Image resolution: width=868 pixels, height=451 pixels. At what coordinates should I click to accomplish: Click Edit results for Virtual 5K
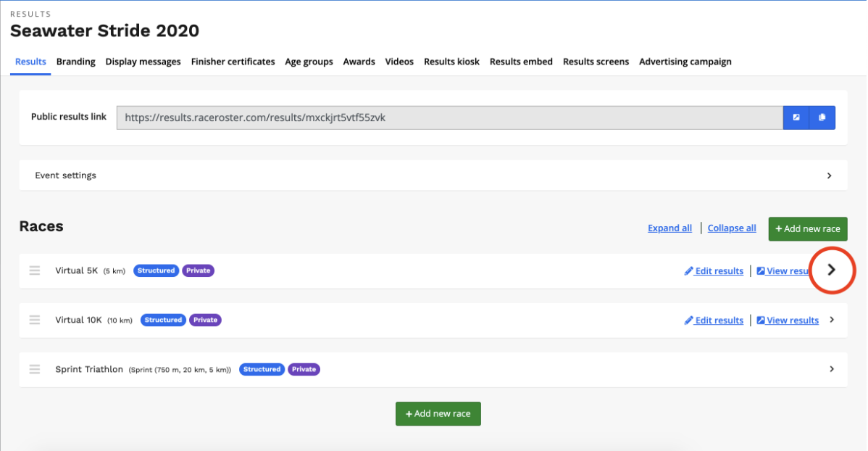[x=714, y=271]
